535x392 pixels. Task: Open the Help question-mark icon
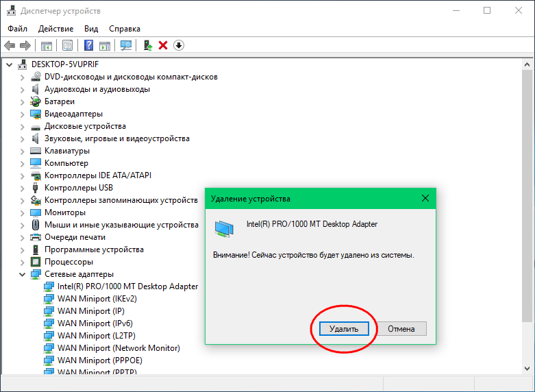[x=89, y=45]
